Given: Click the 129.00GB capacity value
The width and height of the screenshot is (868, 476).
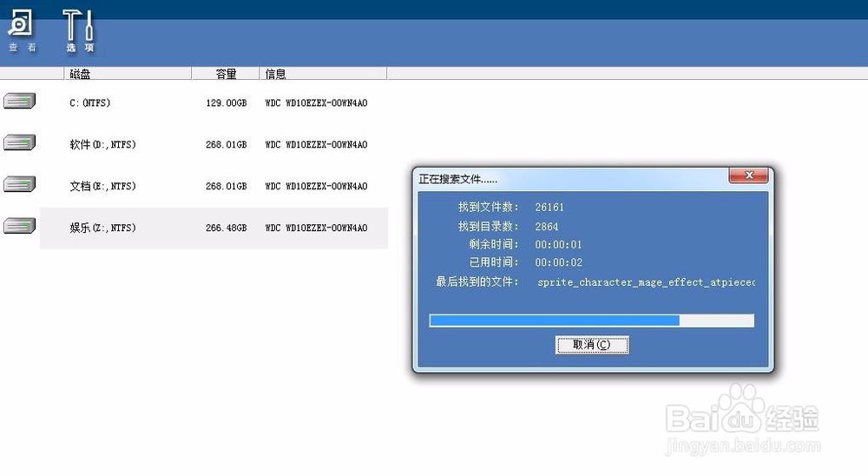Looking at the screenshot, I should coord(226,103).
